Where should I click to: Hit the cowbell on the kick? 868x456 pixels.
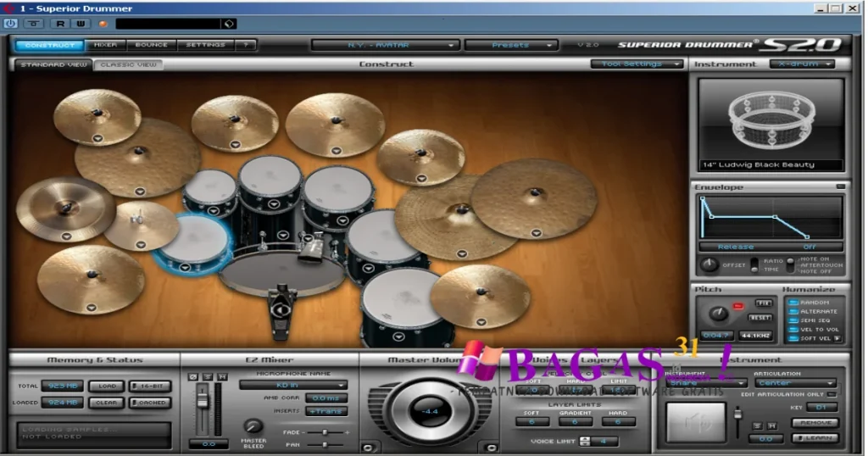pos(312,248)
